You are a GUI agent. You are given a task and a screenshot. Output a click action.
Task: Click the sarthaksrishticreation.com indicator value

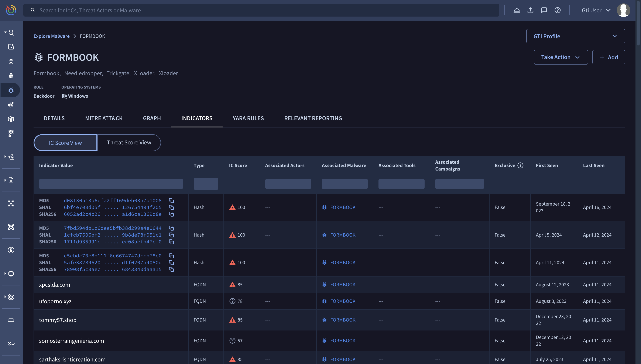pyautogui.click(x=72, y=359)
